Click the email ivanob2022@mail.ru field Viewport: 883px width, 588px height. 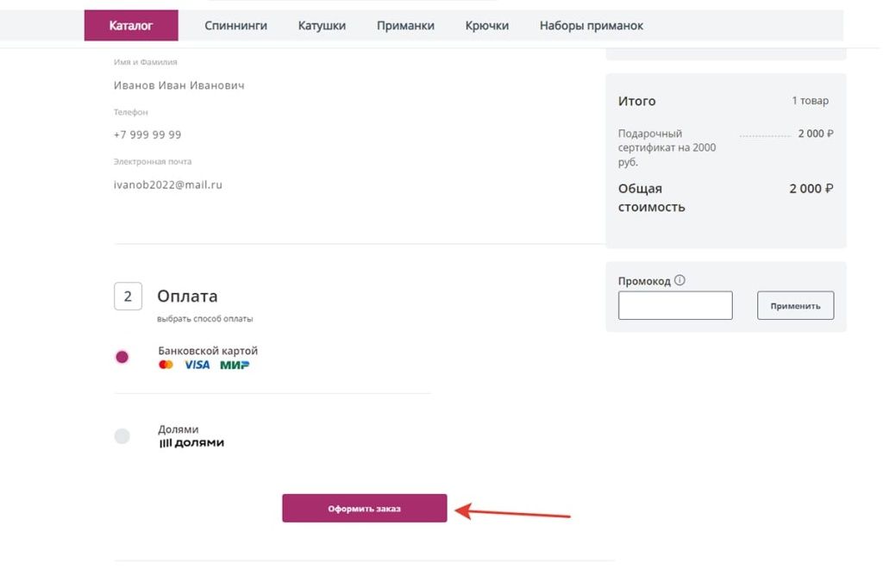(x=168, y=185)
